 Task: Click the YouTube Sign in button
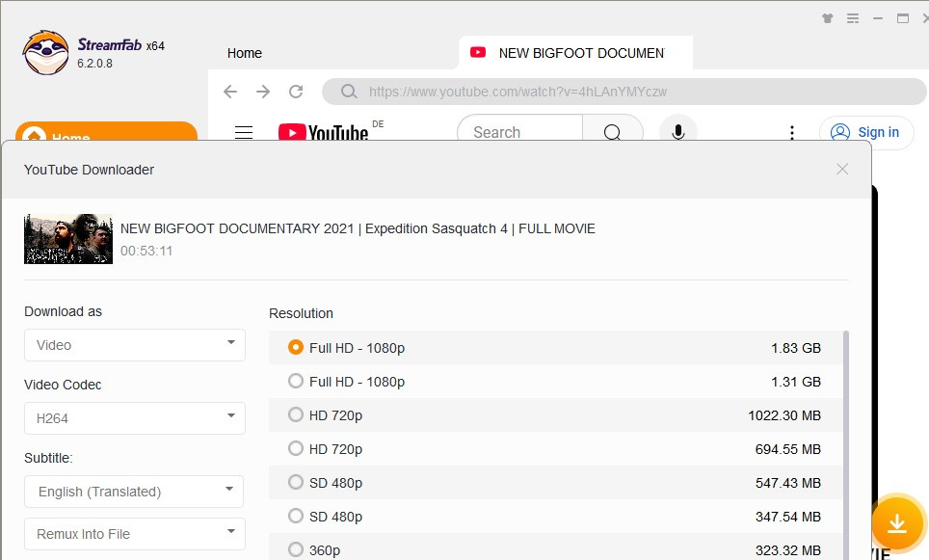point(864,132)
